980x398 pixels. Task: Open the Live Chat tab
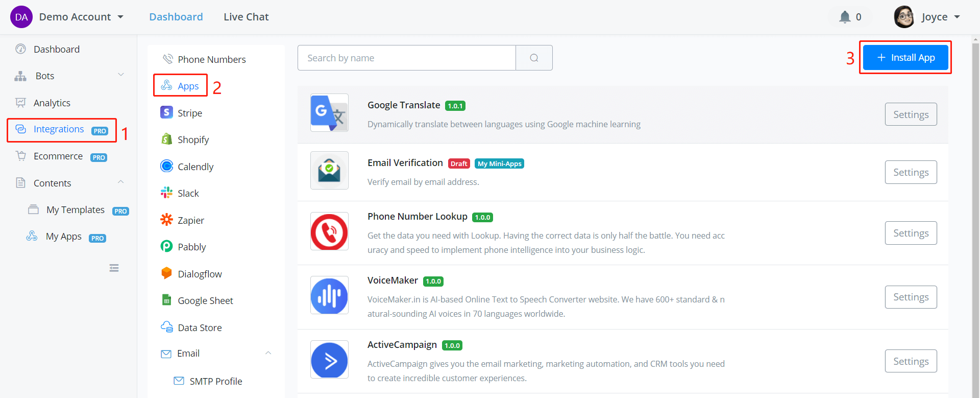tap(246, 17)
